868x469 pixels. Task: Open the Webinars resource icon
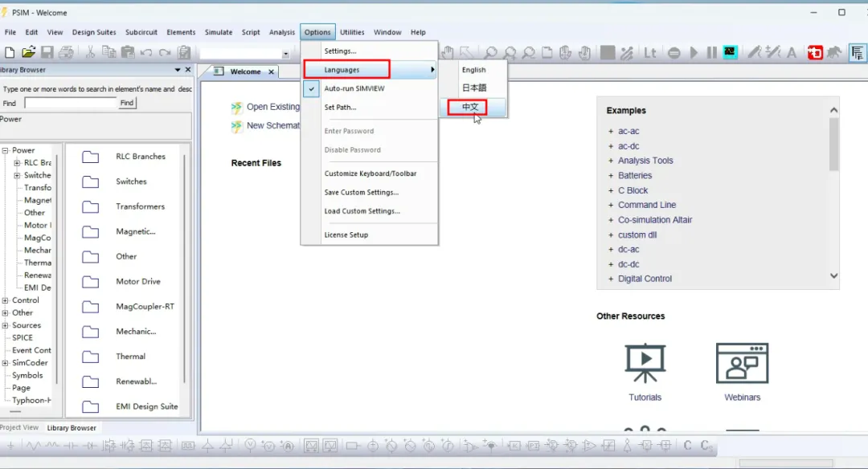tap(742, 363)
